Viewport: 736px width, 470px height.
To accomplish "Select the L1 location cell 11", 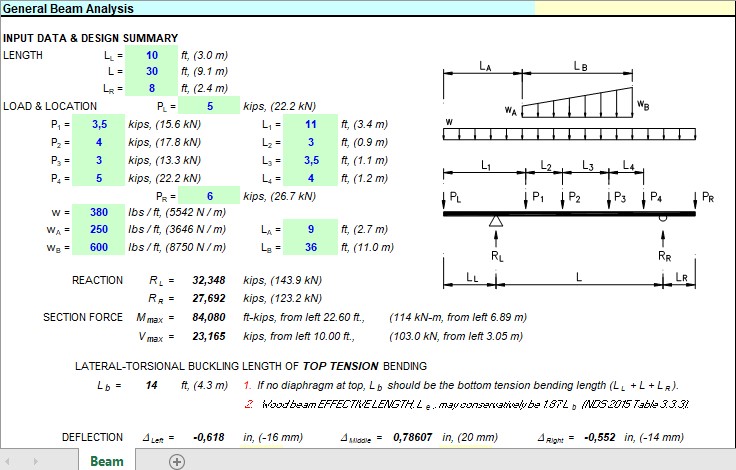I will pyautogui.click(x=310, y=124).
